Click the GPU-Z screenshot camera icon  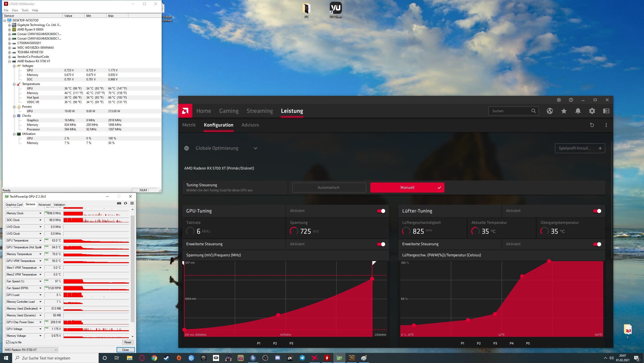[119, 203]
